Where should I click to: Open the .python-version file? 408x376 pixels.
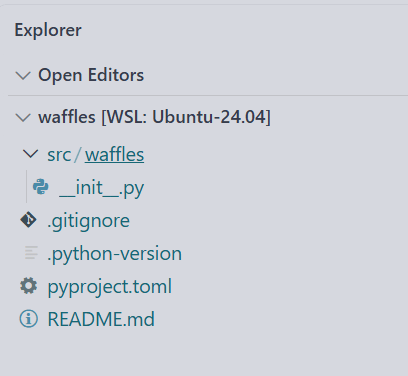tap(114, 254)
